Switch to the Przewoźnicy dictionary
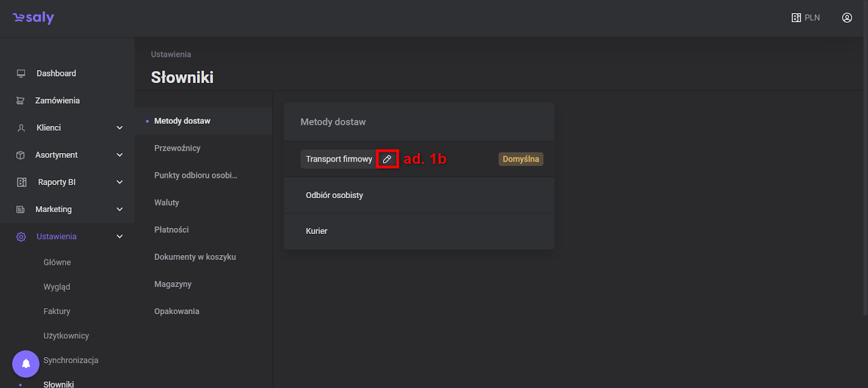Screen dimensions: 868x388 tap(177, 148)
